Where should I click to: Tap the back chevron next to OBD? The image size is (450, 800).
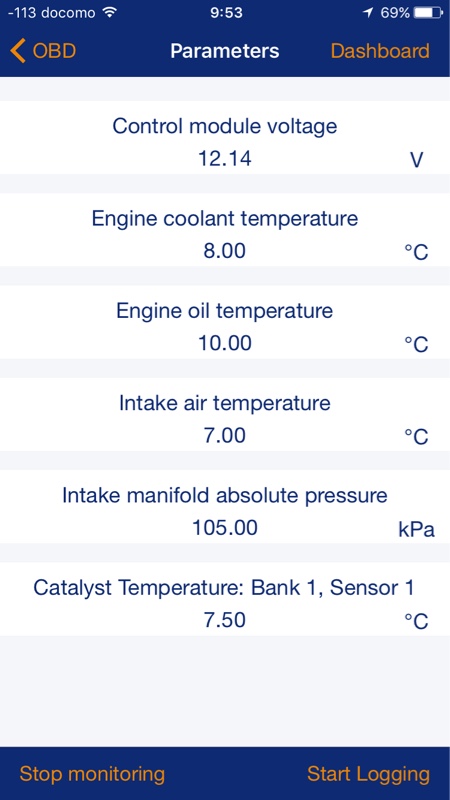click(18, 52)
